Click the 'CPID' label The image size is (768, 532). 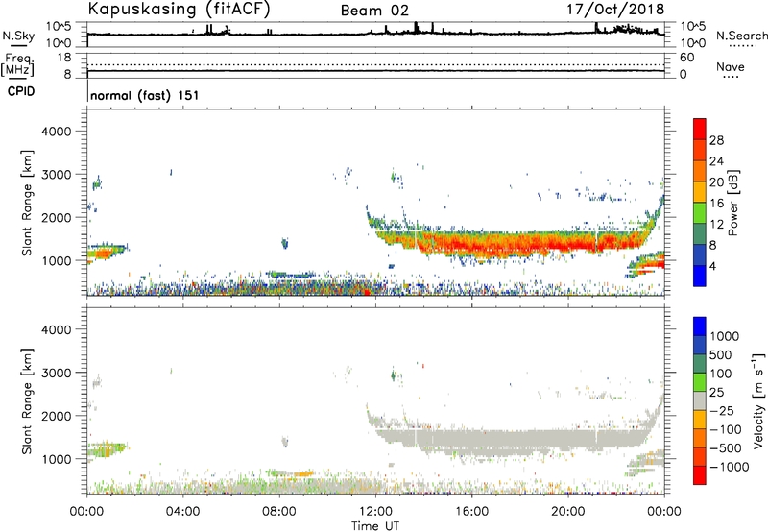(21, 91)
